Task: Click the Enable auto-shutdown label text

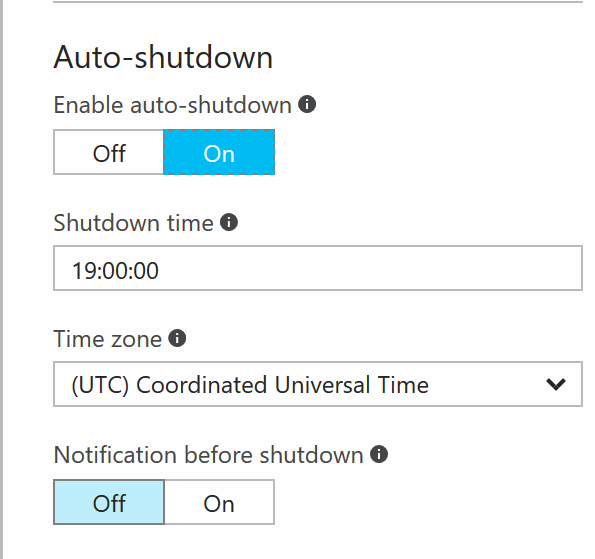Action: click(x=173, y=105)
